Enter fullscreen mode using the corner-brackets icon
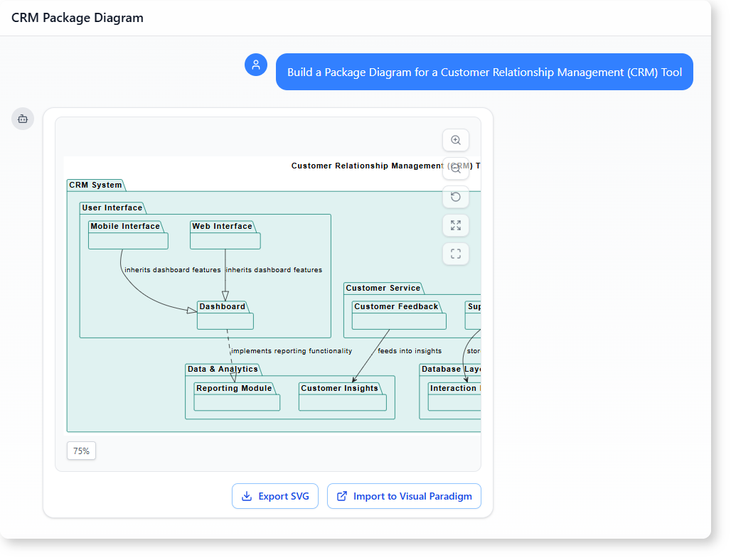Viewport: 731px width, 560px height. [456, 254]
